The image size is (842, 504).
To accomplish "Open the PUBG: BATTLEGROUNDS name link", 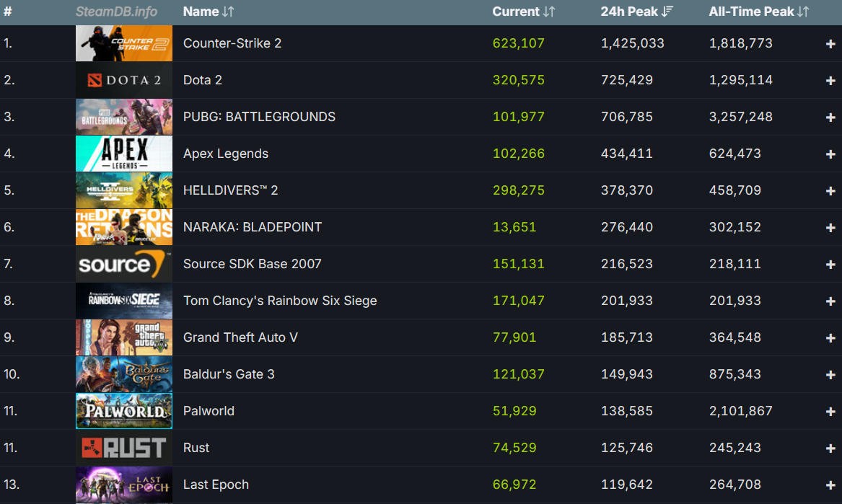I will (x=259, y=117).
